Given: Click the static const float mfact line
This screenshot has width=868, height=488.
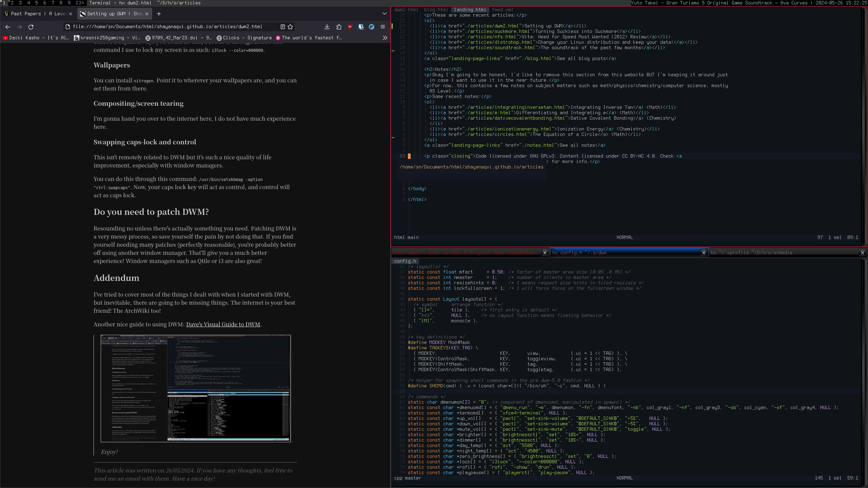Looking at the screenshot, I should click(x=519, y=272).
